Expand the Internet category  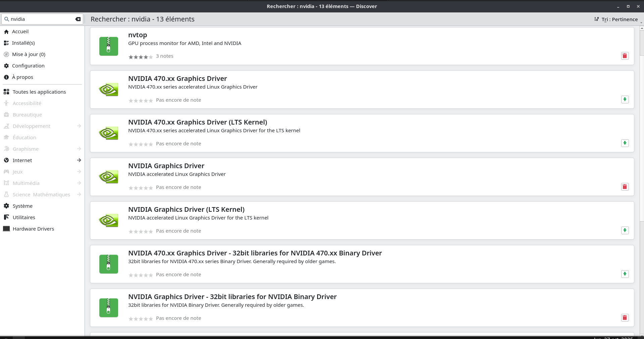pyautogui.click(x=23, y=160)
